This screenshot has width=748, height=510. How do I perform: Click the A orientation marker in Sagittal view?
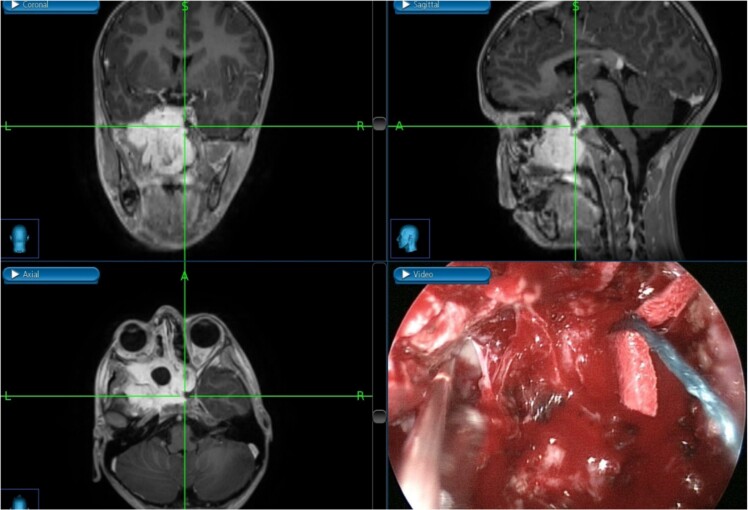pyautogui.click(x=399, y=126)
